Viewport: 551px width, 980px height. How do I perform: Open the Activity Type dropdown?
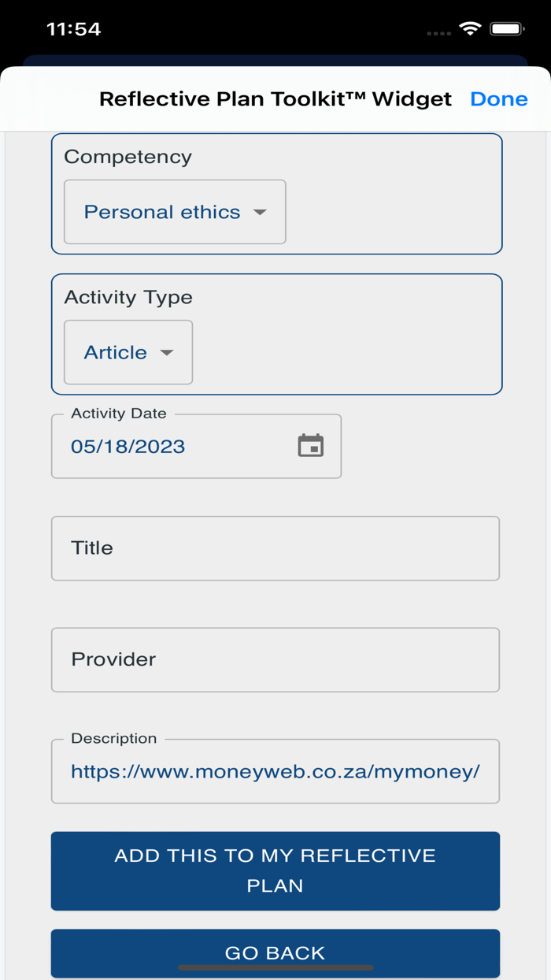click(128, 352)
